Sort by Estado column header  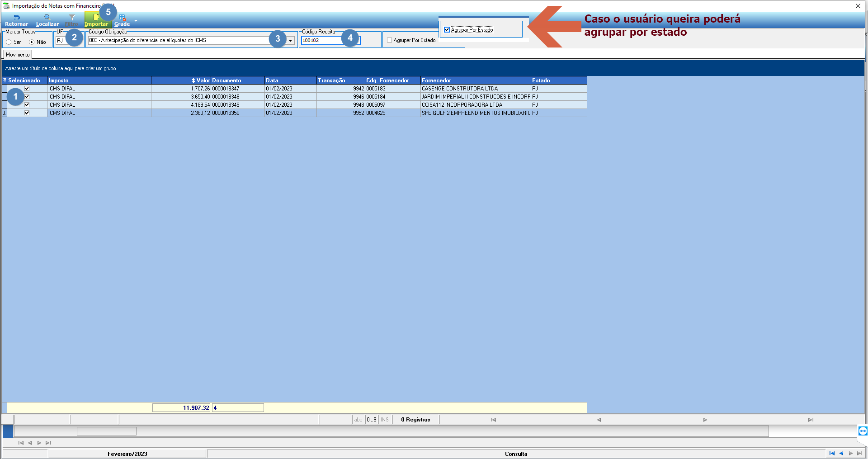[x=559, y=80]
